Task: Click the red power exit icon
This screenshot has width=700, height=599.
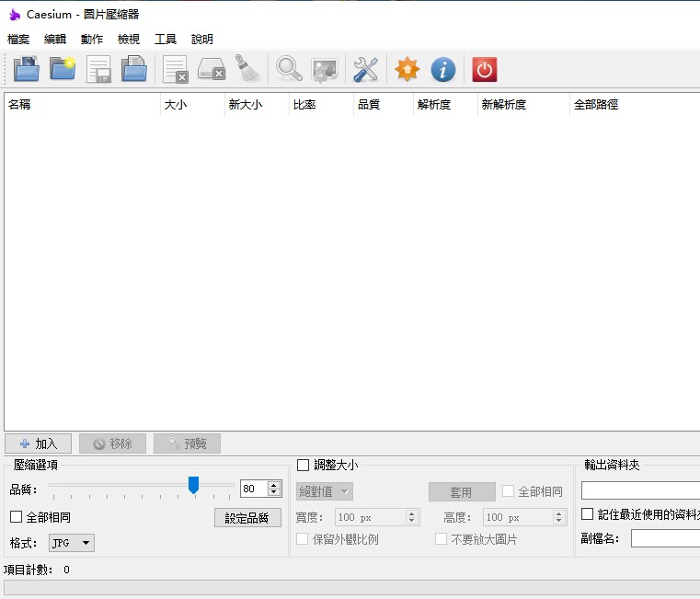Action: point(484,69)
